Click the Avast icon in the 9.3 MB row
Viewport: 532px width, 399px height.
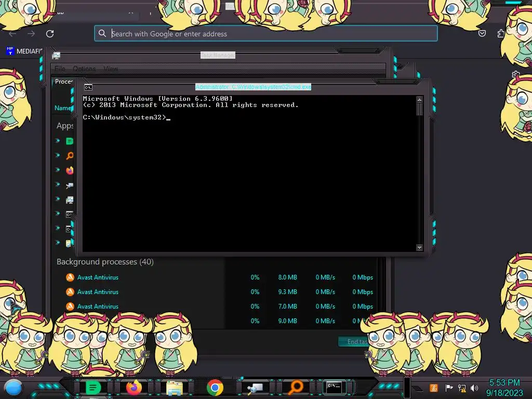(x=70, y=292)
